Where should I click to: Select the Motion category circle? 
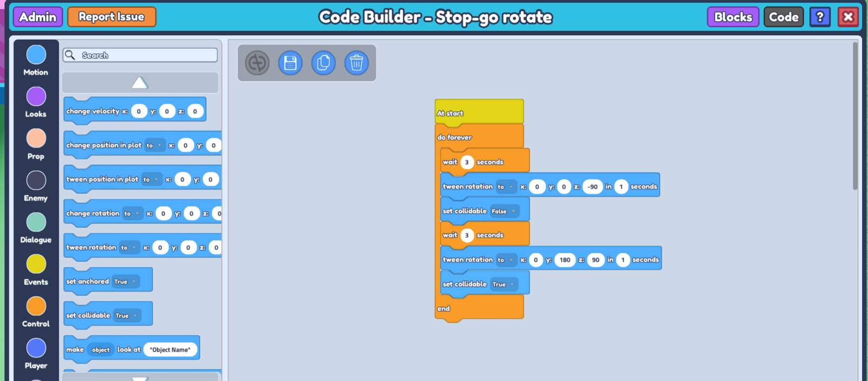(x=36, y=55)
